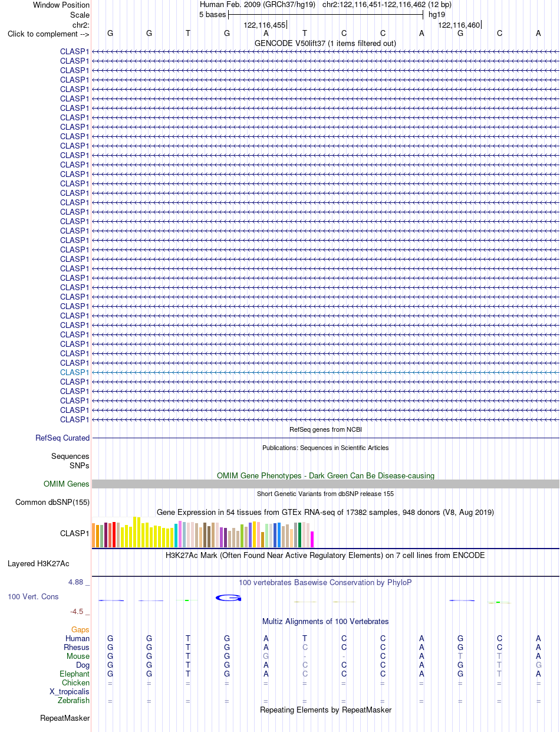Open the RefSeq Curated track label

[x=62, y=438]
